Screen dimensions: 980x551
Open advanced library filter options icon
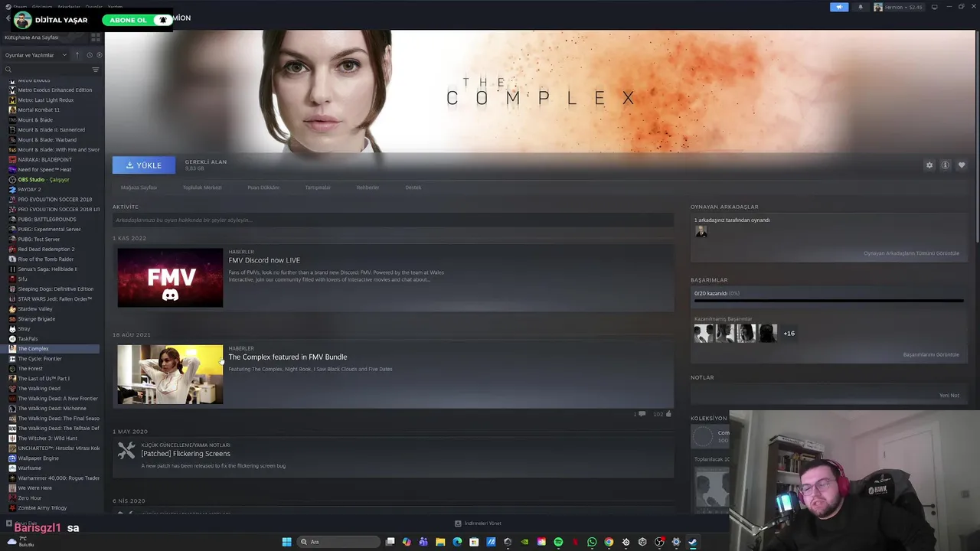click(x=96, y=70)
